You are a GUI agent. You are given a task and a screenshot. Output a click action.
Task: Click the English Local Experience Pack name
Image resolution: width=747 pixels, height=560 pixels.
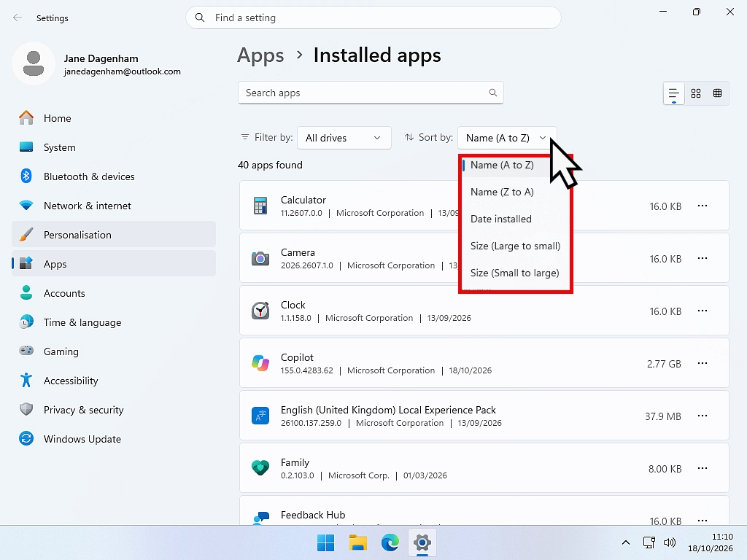pos(388,410)
